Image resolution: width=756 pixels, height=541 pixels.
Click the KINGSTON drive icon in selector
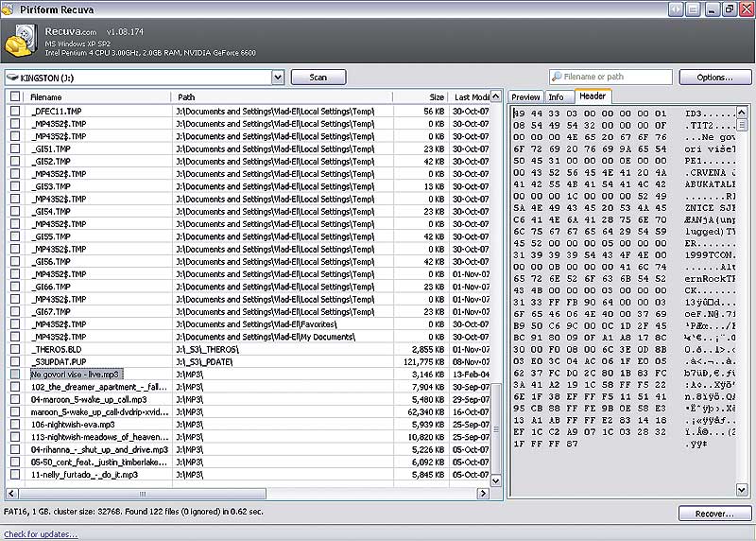tap(12, 78)
